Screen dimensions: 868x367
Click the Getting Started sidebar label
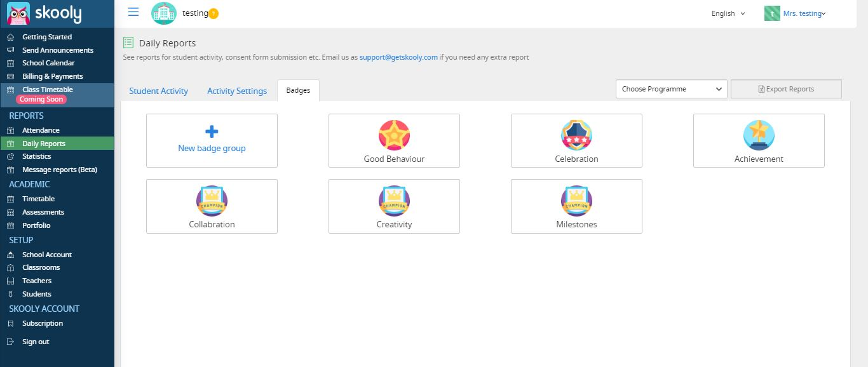[47, 37]
